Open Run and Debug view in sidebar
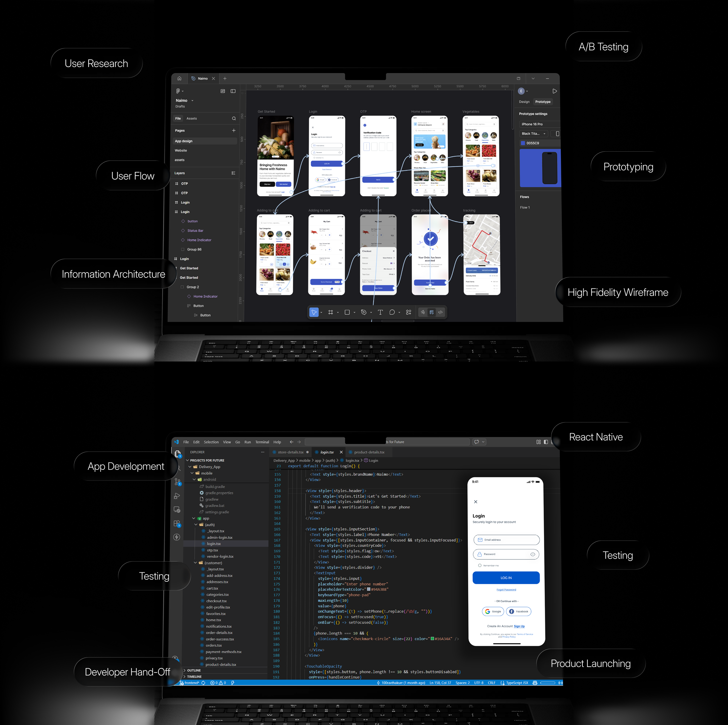This screenshot has width=728, height=725. pos(177,496)
